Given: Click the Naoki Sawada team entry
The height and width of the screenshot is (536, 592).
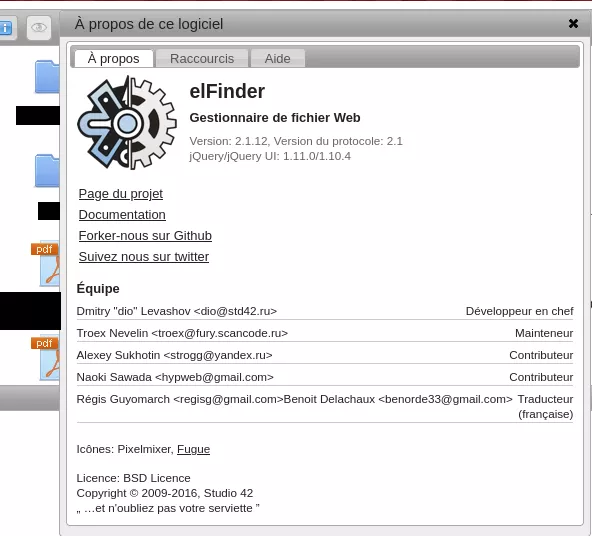Looking at the screenshot, I should [x=325, y=377].
